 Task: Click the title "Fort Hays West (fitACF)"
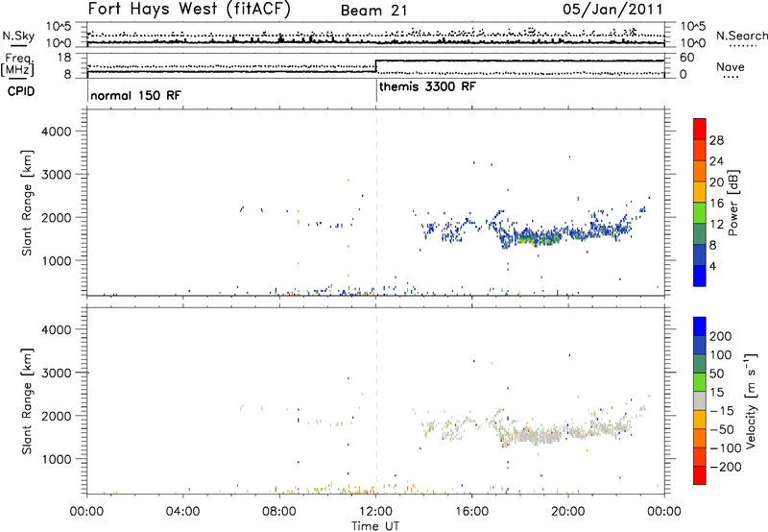click(189, 9)
